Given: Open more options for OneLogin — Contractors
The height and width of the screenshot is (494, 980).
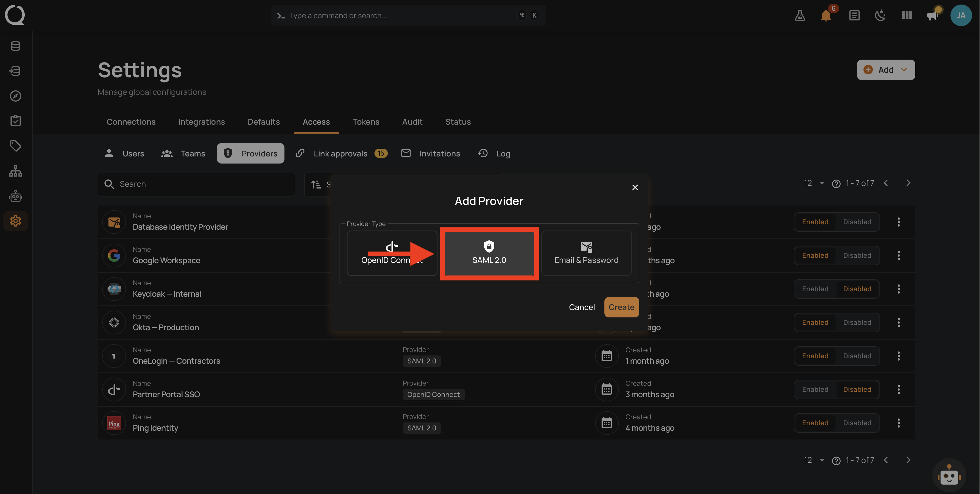Looking at the screenshot, I should [899, 356].
